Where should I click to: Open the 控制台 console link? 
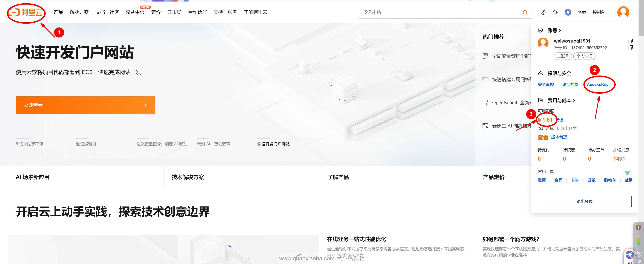pyautogui.click(x=599, y=12)
